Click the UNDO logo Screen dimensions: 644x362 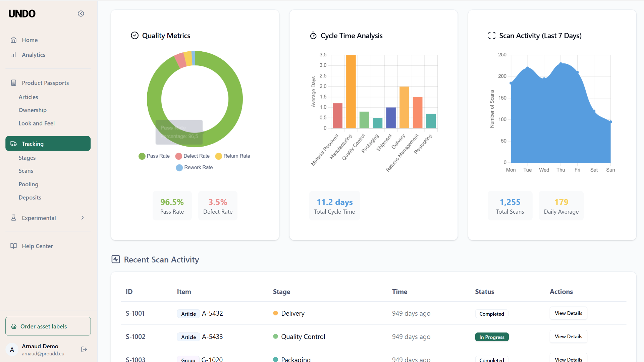22,14
